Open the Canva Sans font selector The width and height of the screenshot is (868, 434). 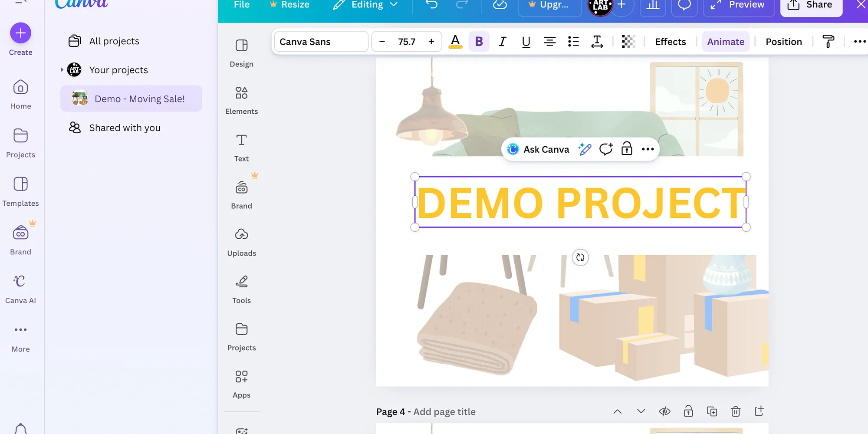click(321, 42)
